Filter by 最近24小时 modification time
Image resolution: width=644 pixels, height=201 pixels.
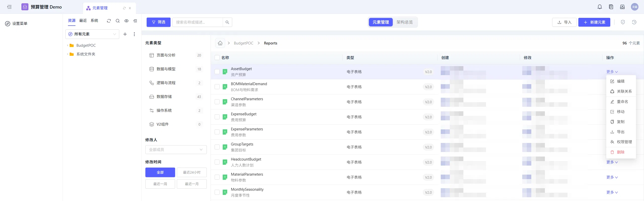click(192, 173)
